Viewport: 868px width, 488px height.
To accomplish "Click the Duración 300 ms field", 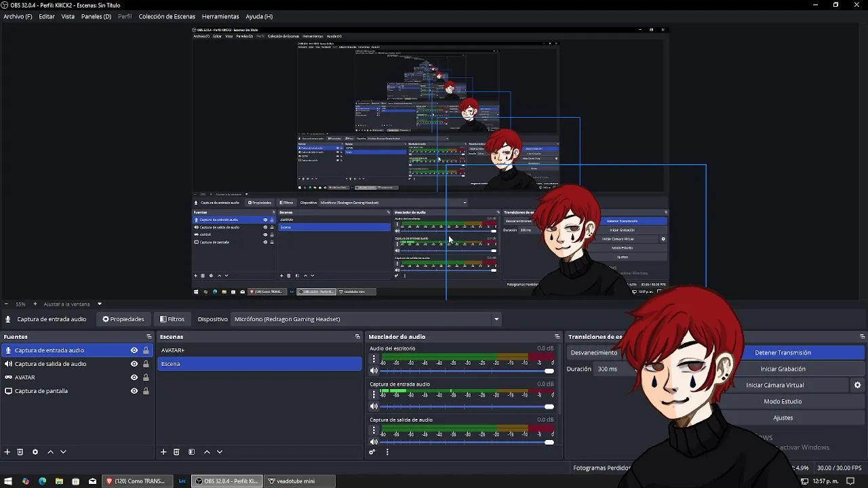I will 616,369.
